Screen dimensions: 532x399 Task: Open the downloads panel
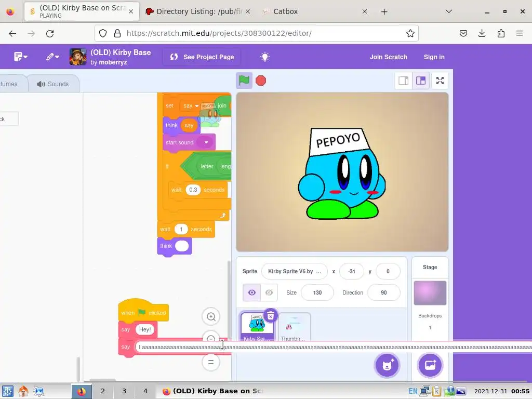[x=482, y=33]
